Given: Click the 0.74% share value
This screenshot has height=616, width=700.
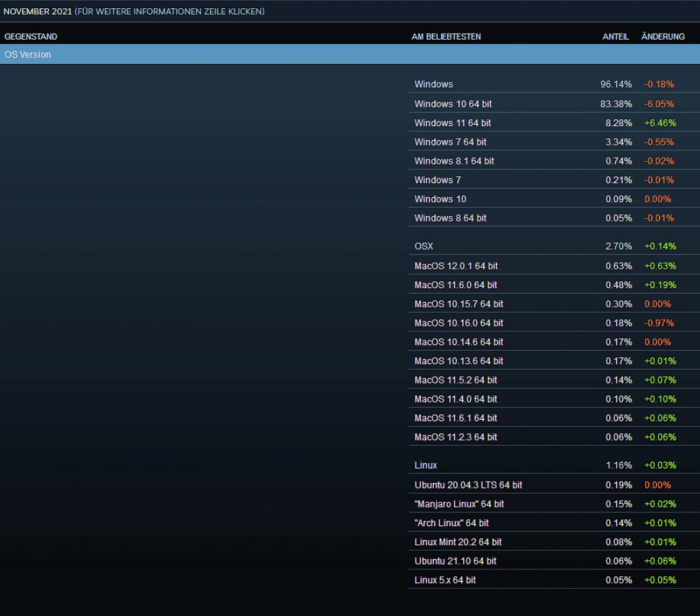Looking at the screenshot, I should [619, 161].
